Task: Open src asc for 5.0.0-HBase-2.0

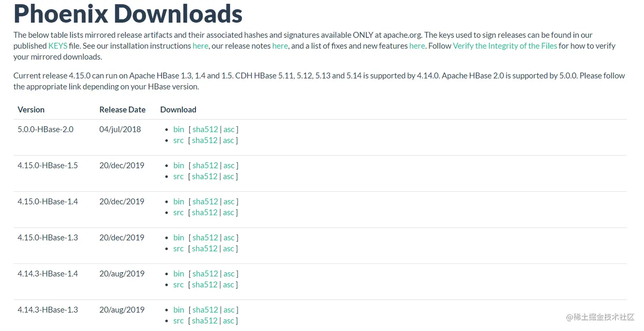Action: click(x=228, y=140)
